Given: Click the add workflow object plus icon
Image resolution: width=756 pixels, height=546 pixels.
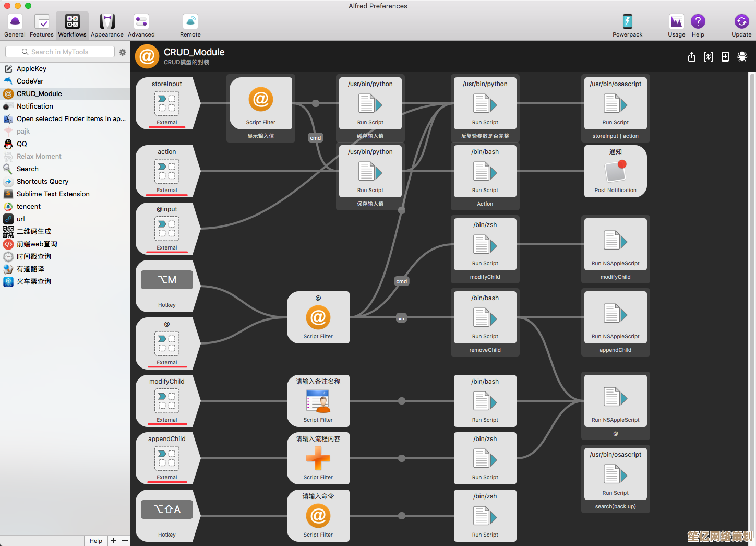Looking at the screenshot, I should tap(725, 56).
